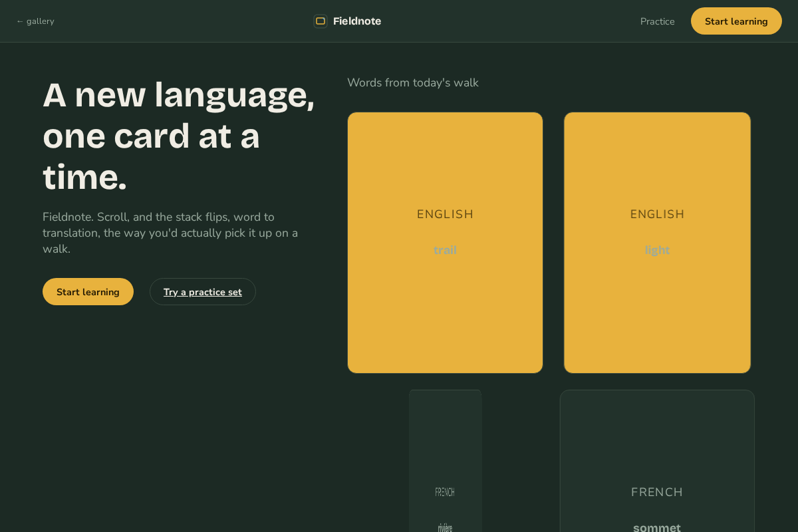Viewport: 798px width, 532px height.
Task: Click the paragraph starting 'Fieldnote. Scroll, and'
Action: (x=170, y=233)
